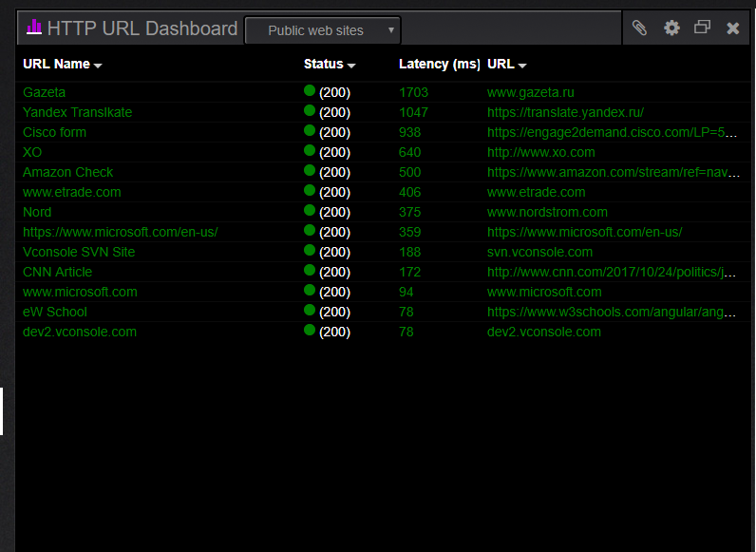Click latency value 188
This screenshot has height=552, width=756.
pyautogui.click(x=410, y=252)
